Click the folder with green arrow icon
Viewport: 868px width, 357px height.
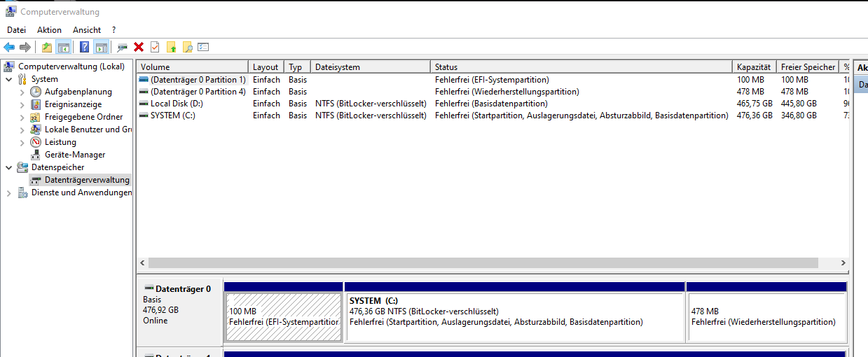click(x=171, y=47)
